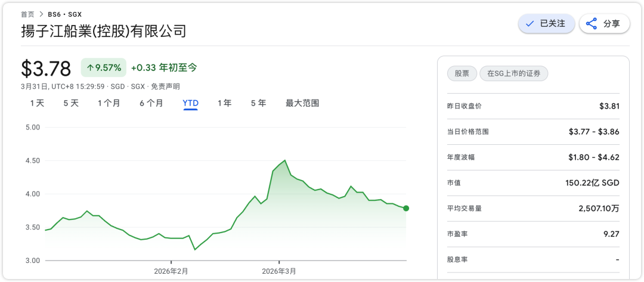
Task: Select the 1天 range tab
Action: (38, 103)
